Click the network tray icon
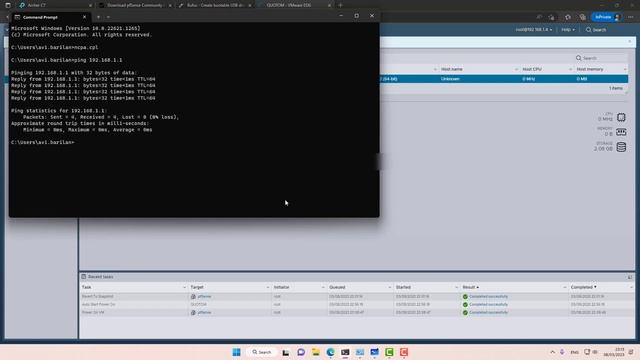Viewport: 640px width, 360px height. 587,352
